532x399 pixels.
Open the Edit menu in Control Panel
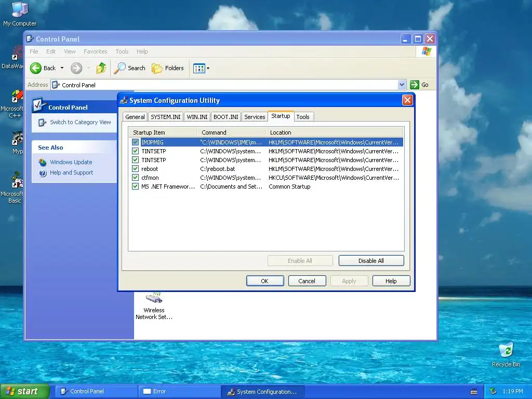[51, 51]
